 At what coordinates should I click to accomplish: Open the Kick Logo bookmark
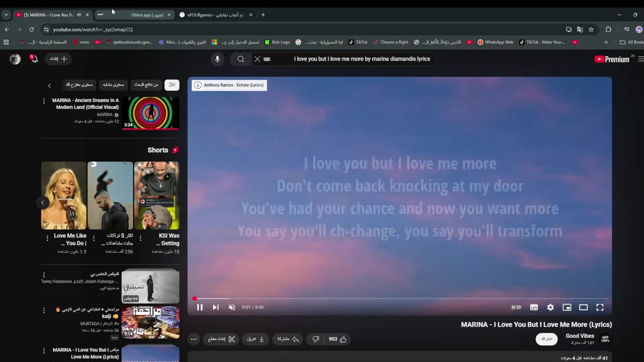(x=277, y=42)
